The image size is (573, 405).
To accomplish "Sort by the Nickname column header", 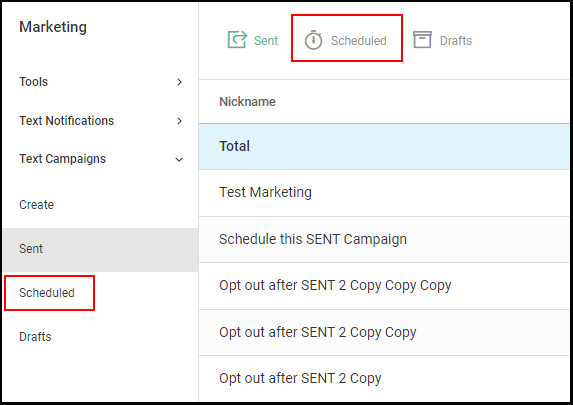I will pyautogui.click(x=247, y=102).
